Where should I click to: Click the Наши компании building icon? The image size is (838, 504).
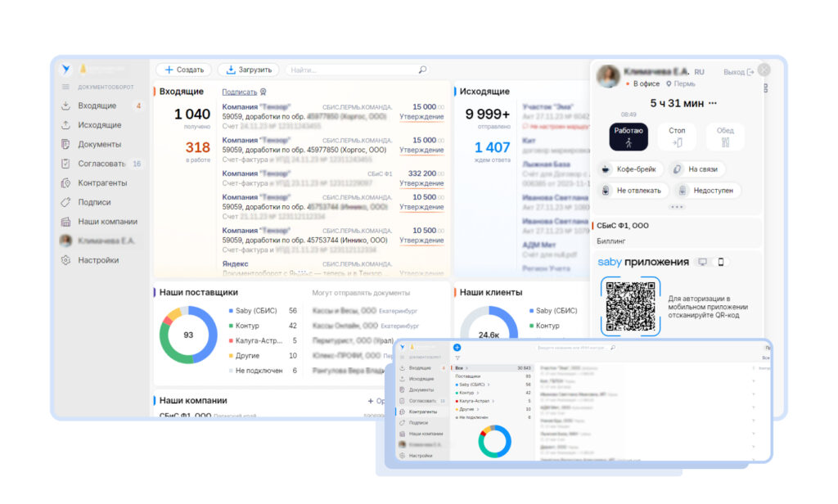tap(65, 222)
